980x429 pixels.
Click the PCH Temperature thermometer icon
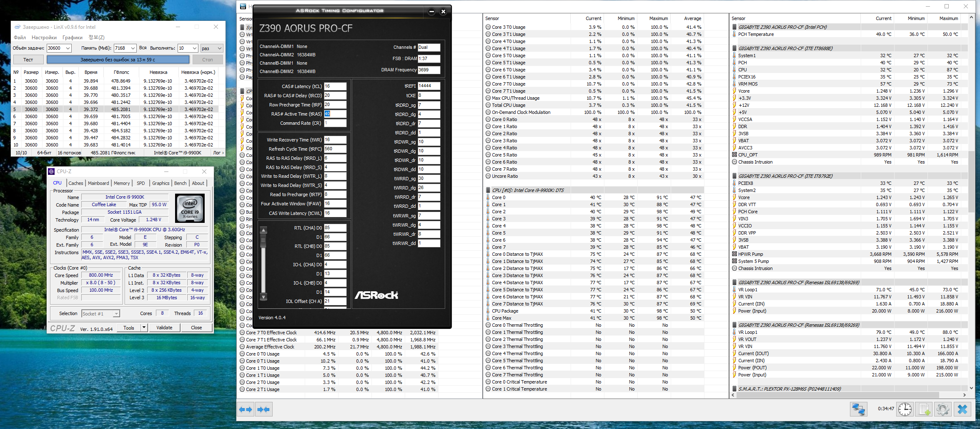[734, 34]
